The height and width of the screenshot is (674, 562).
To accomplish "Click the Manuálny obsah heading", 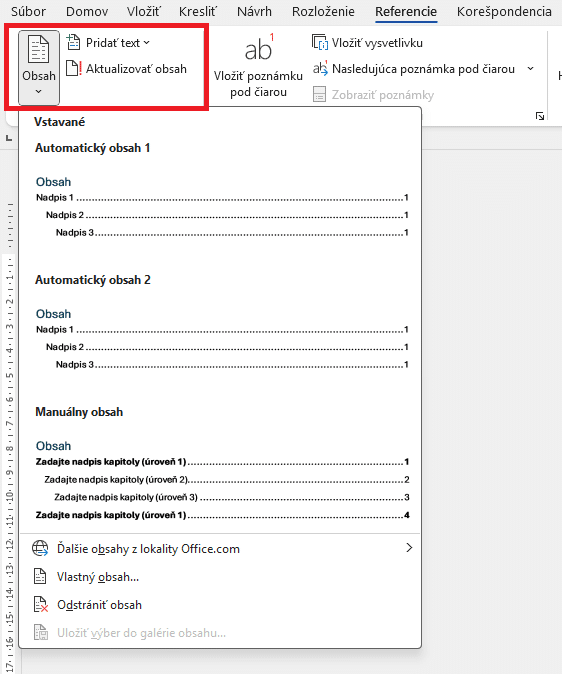I will pyautogui.click(x=79, y=412).
